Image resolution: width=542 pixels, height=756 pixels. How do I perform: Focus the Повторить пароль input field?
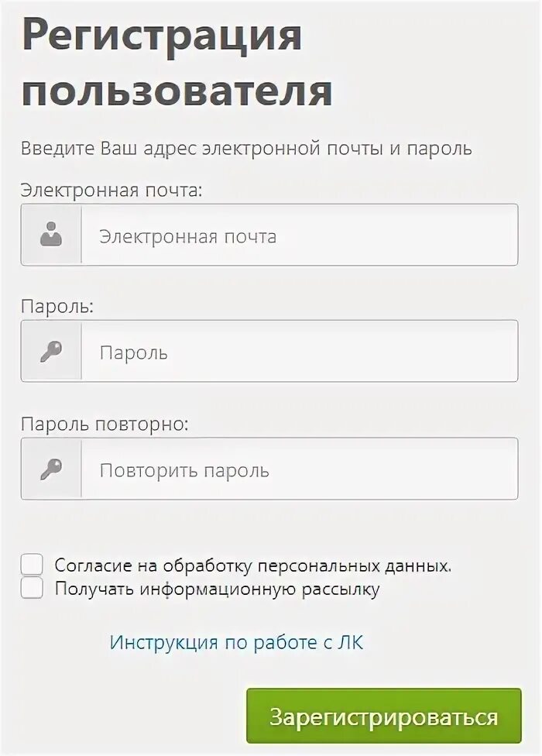click(x=299, y=469)
